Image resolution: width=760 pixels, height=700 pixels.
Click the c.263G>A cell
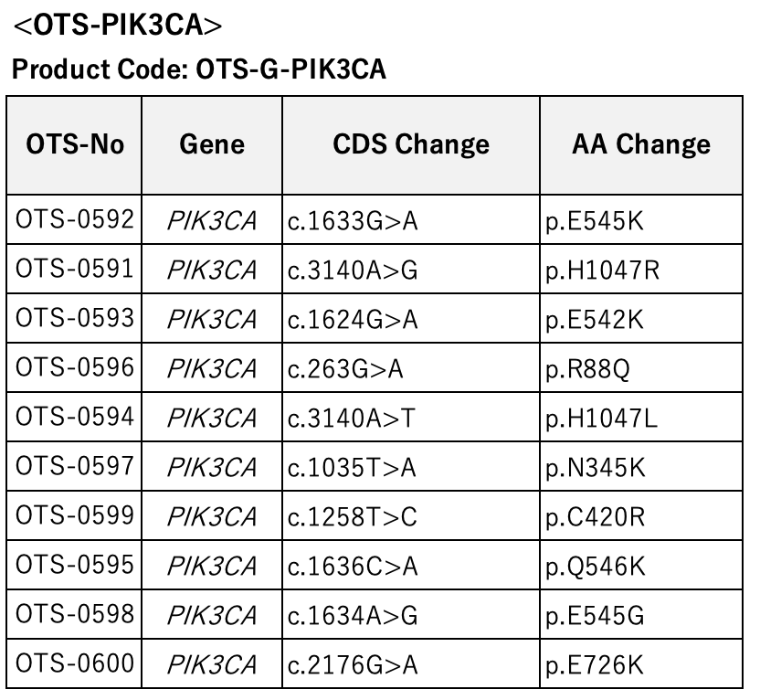pyautogui.click(x=411, y=368)
